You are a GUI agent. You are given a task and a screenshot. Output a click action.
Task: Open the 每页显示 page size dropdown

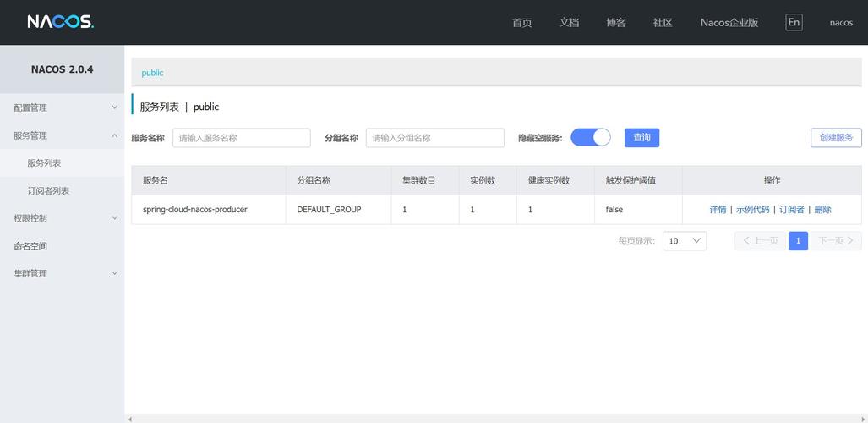(685, 241)
